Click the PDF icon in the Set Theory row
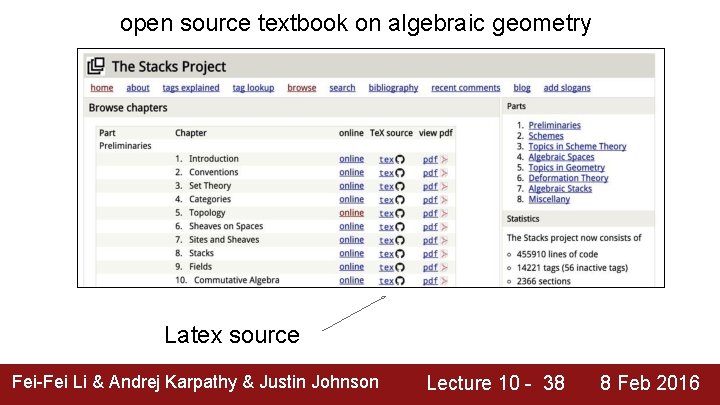720x405 pixels. tap(444, 186)
